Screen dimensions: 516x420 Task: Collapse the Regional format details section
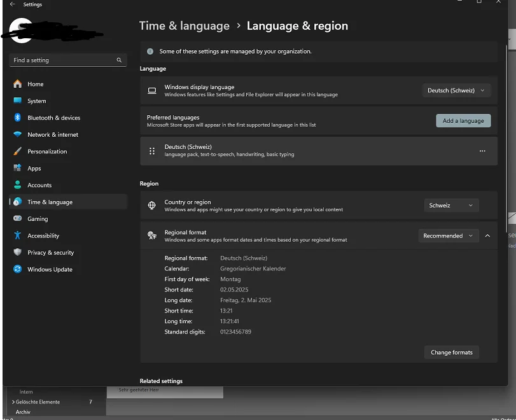(x=488, y=235)
